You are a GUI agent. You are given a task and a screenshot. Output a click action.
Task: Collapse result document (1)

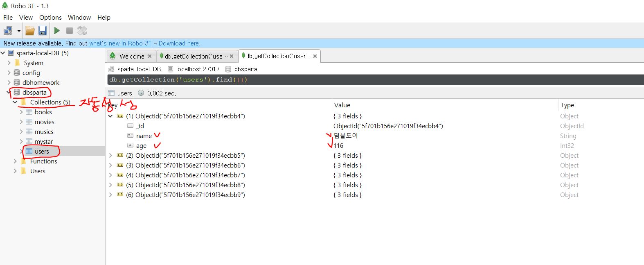(x=110, y=116)
